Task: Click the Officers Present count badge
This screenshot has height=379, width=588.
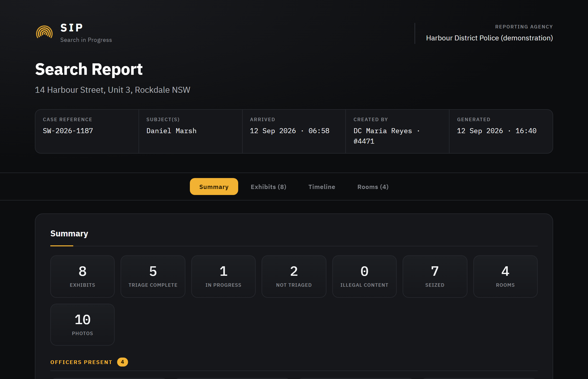Action: 122,362
